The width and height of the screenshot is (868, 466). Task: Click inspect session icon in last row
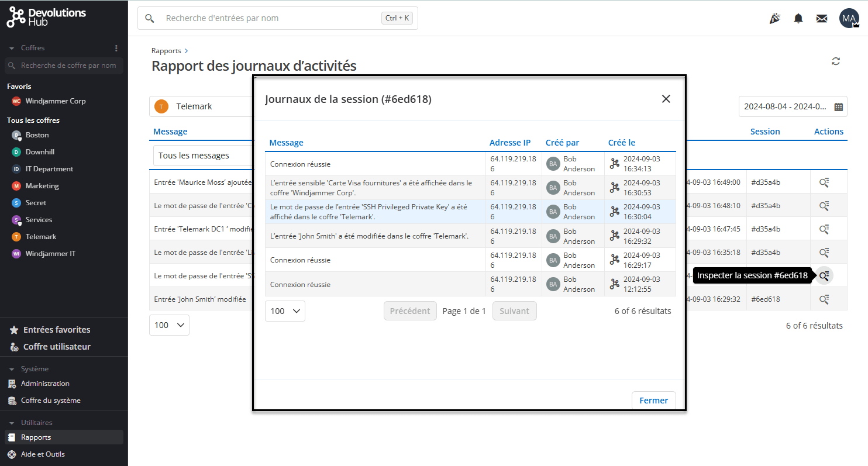824,299
